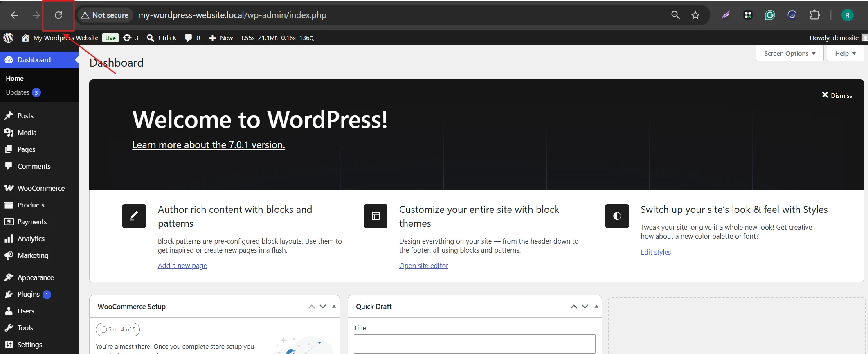Click the Not secure site info chip
Screen dimensions: 868x354
pos(105,15)
